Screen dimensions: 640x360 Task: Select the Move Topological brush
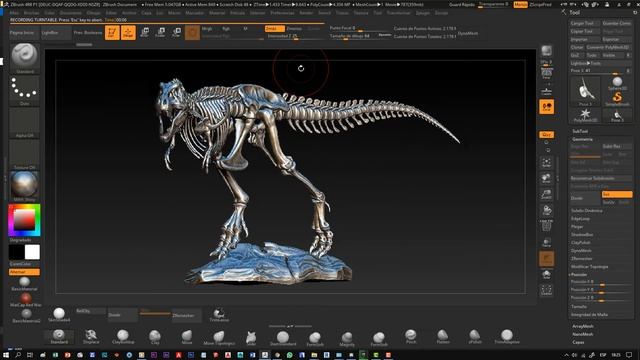(219, 337)
